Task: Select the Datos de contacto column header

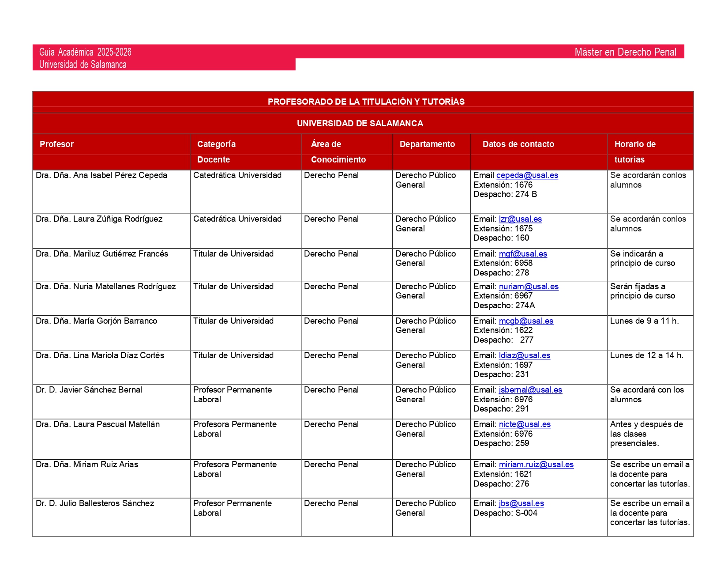Action: point(518,144)
